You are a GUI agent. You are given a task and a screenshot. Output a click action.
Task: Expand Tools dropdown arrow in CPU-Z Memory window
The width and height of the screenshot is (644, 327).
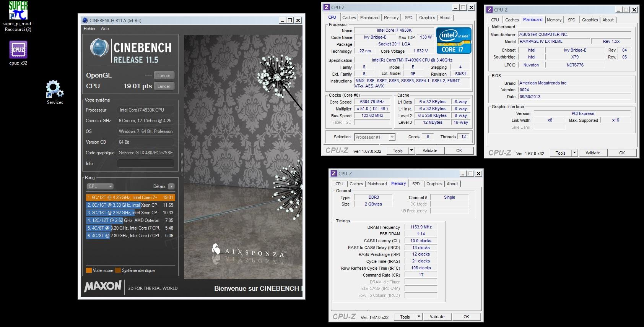419,317
